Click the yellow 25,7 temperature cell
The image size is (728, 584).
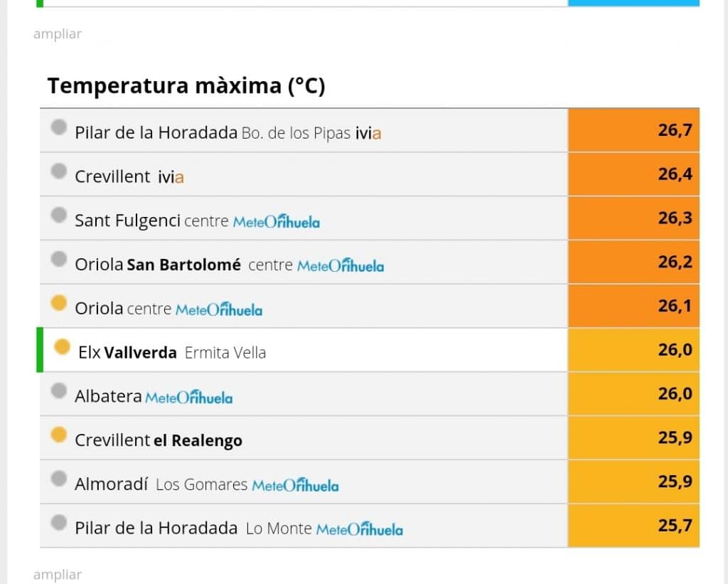tap(633, 526)
